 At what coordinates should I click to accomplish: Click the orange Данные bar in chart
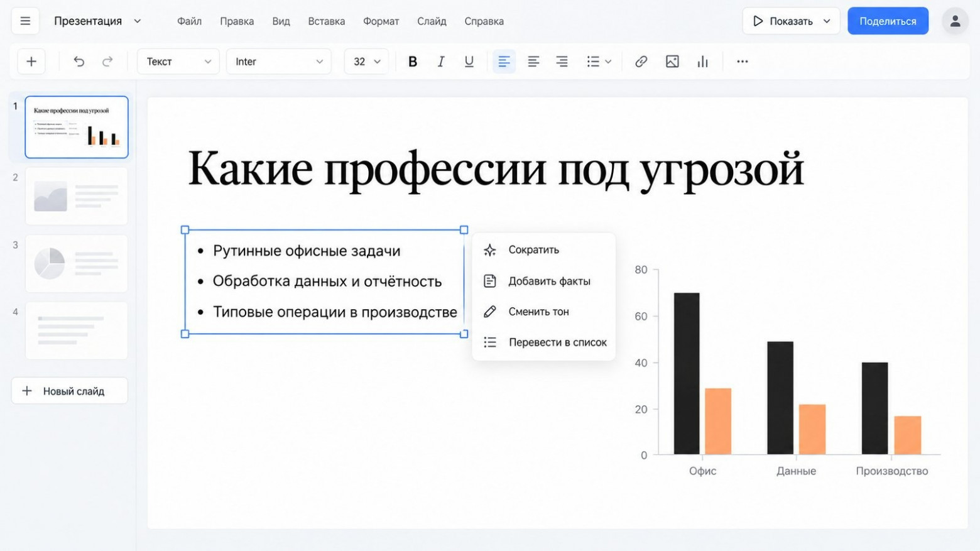(812, 429)
